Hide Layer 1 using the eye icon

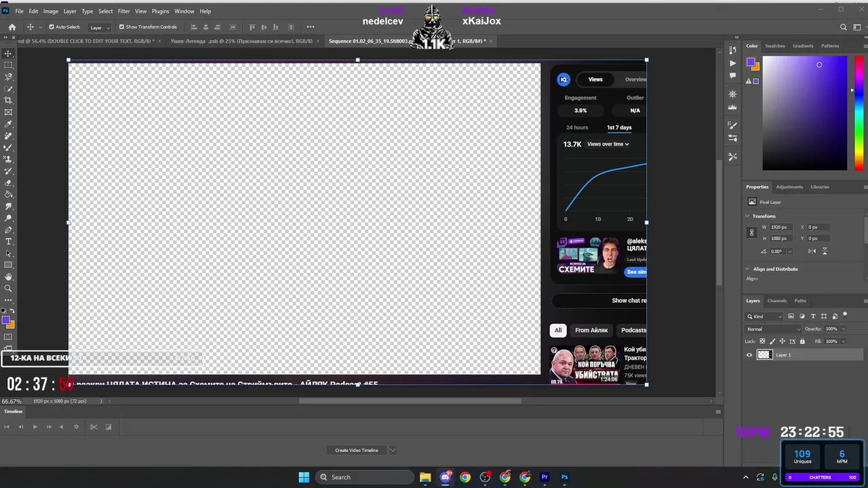point(749,354)
